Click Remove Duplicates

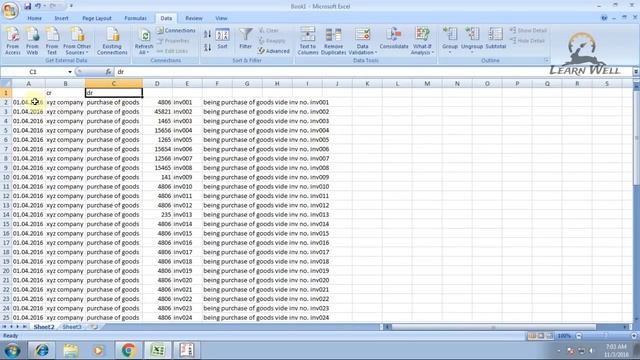click(x=333, y=41)
